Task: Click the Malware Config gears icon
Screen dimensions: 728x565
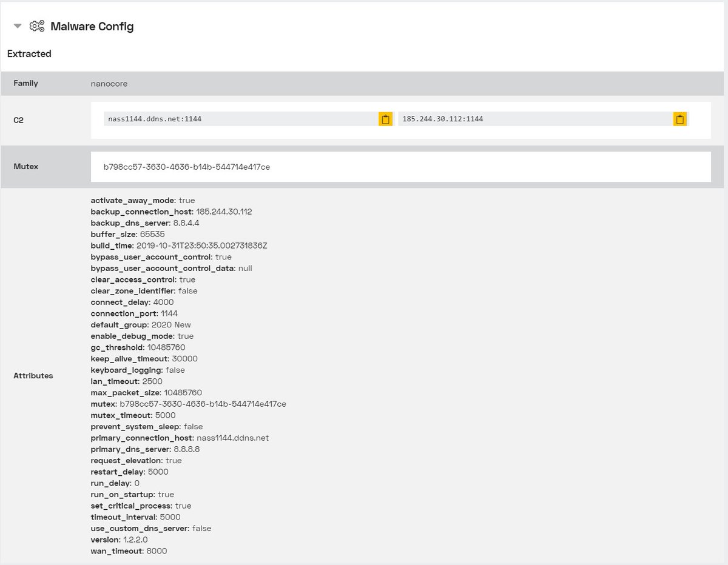Action: [x=37, y=26]
